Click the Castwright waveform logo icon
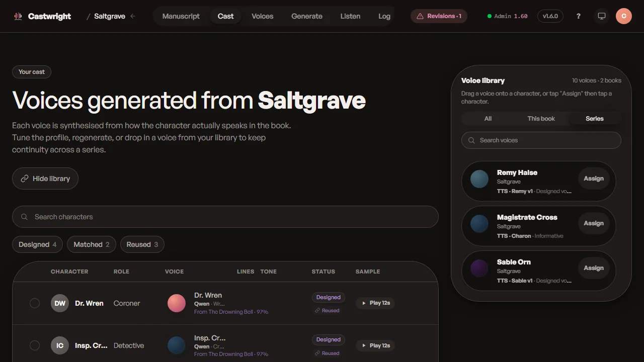The image size is (644, 362). tap(18, 16)
